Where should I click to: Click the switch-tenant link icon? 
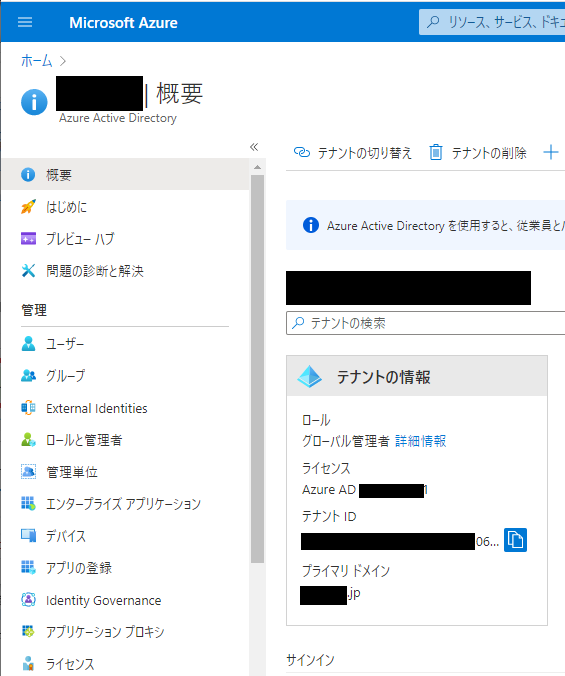302,152
